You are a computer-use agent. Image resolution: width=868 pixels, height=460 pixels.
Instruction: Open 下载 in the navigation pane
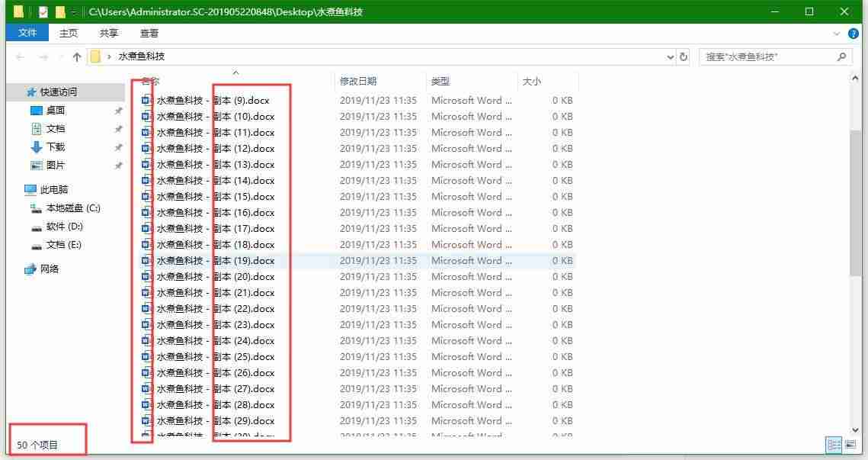[x=56, y=147]
